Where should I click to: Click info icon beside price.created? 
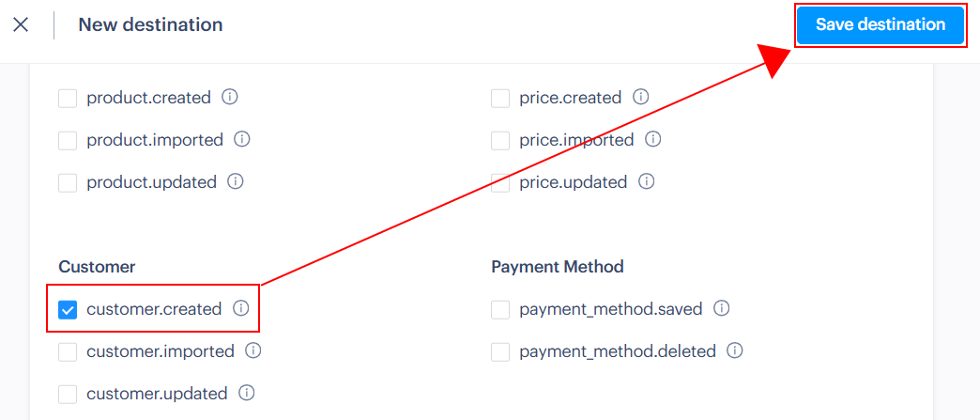point(640,97)
